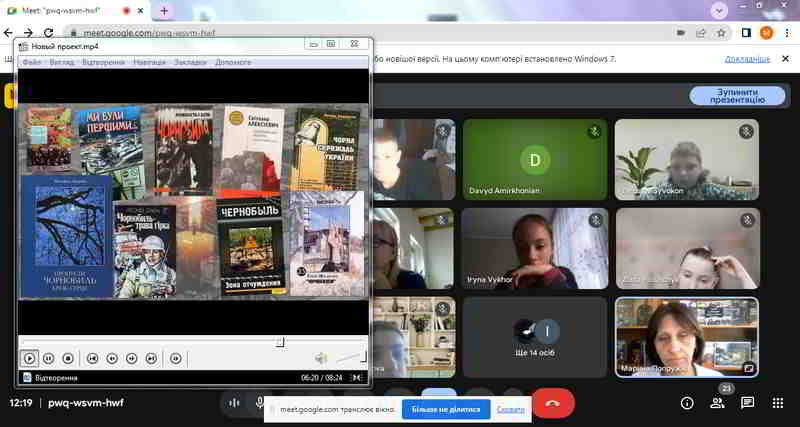800x427 pixels.
Task: Select the Davyd Amirkhonian participant tile
Action: click(535, 159)
